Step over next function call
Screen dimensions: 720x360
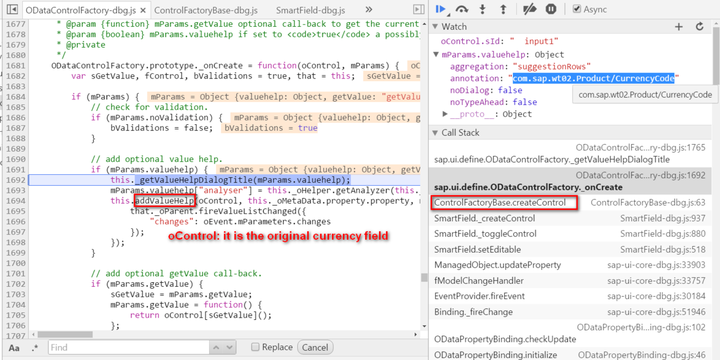(461, 9)
